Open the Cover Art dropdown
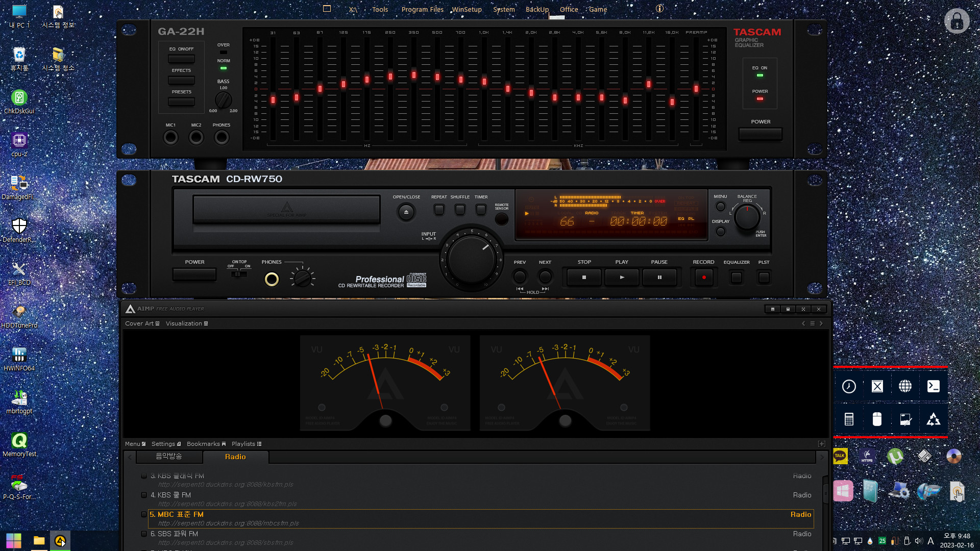 (142, 323)
